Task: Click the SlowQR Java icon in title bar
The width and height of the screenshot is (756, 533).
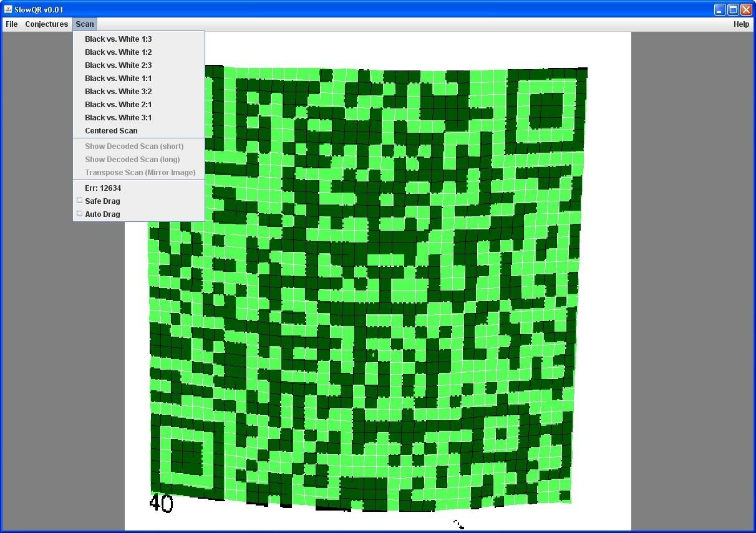Action: coord(8,9)
